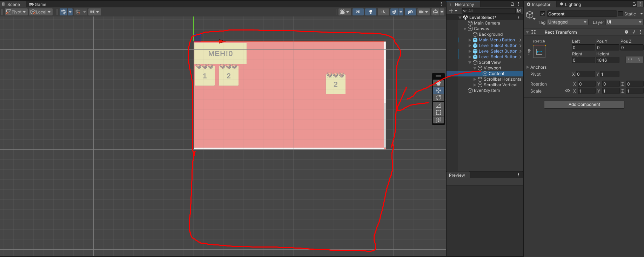Open Inspector panel more options
Screen dimensions: 644x257
640,4
